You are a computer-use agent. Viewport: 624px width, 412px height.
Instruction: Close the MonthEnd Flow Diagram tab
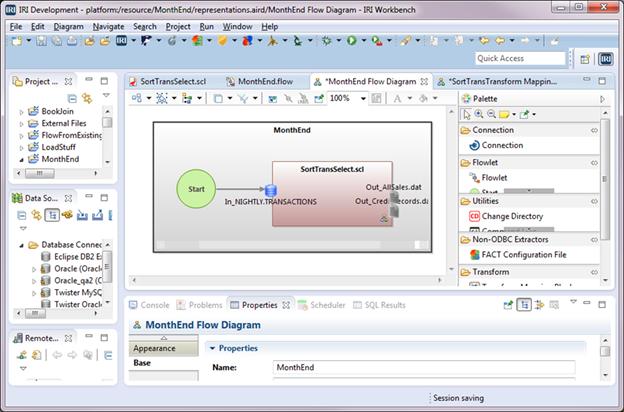[x=424, y=82]
